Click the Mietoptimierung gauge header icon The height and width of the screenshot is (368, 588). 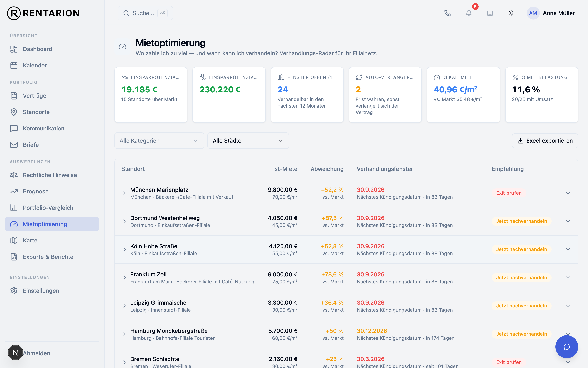[x=122, y=47]
